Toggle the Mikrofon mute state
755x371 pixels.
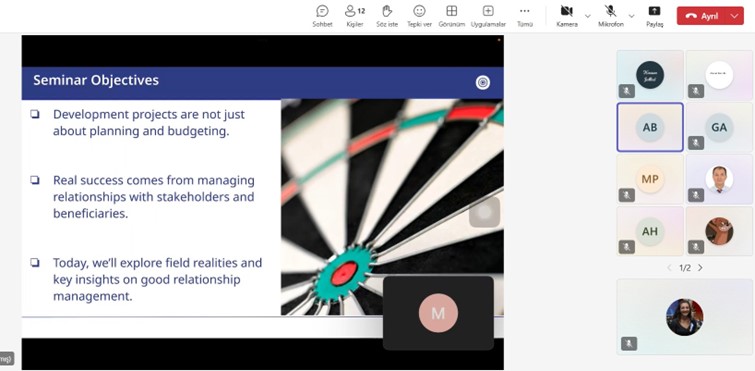(x=611, y=16)
